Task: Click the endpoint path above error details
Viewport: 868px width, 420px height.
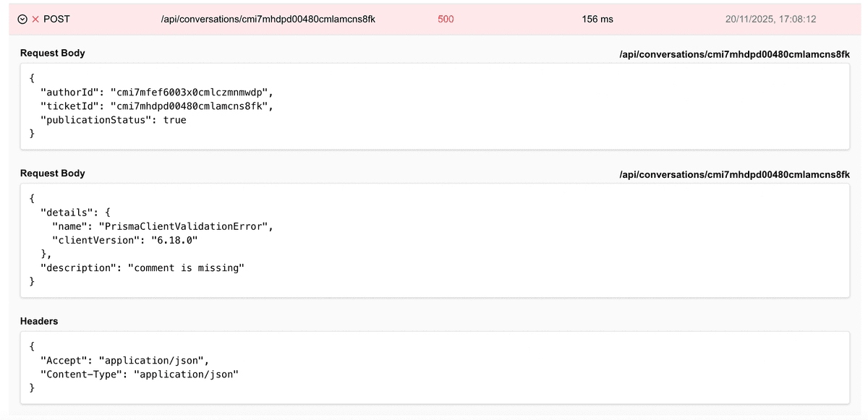Action: tap(734, 174)
